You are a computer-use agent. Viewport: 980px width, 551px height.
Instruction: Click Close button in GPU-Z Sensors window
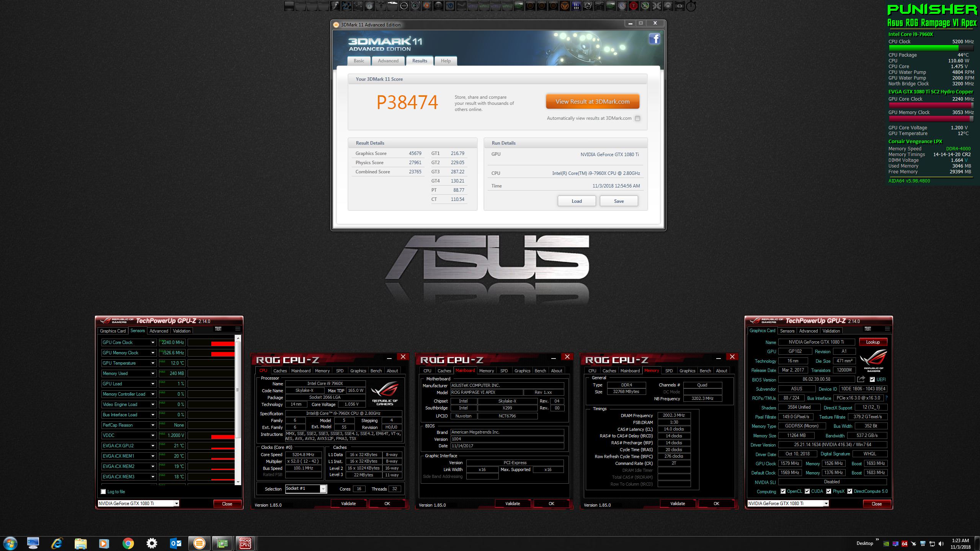227,504
